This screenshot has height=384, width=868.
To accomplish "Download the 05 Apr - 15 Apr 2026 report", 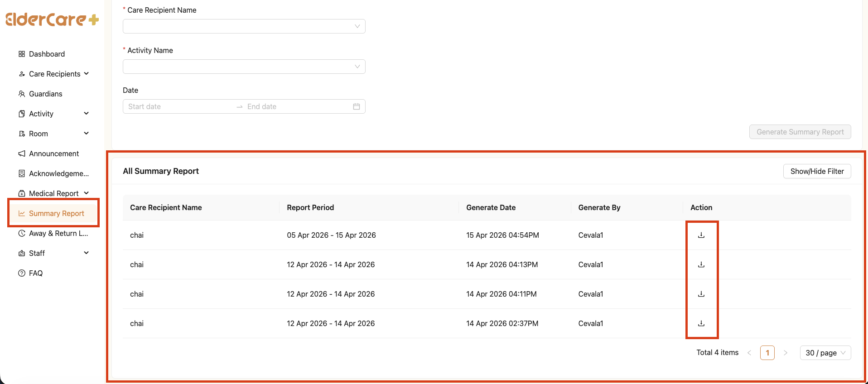I will [701, 235].
